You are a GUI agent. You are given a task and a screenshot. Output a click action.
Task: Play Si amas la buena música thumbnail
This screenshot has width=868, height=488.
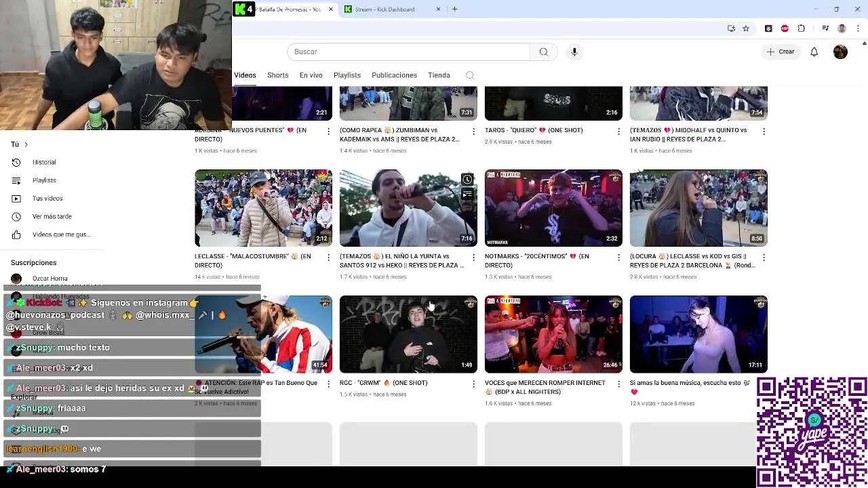(698, 334)
